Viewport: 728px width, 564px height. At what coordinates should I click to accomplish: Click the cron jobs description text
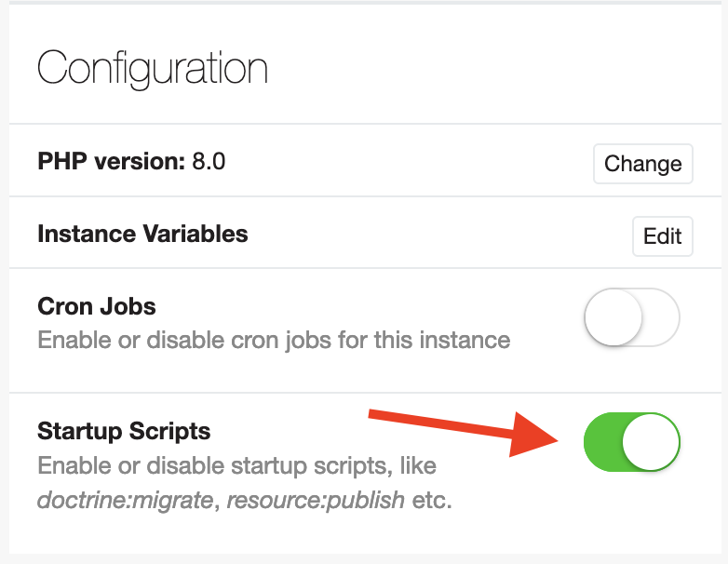click(274, 340)
